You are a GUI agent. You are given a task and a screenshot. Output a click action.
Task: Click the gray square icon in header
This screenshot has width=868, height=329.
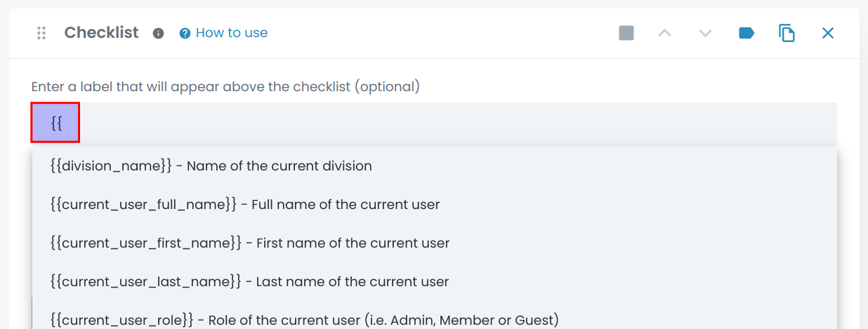[626, 33]
